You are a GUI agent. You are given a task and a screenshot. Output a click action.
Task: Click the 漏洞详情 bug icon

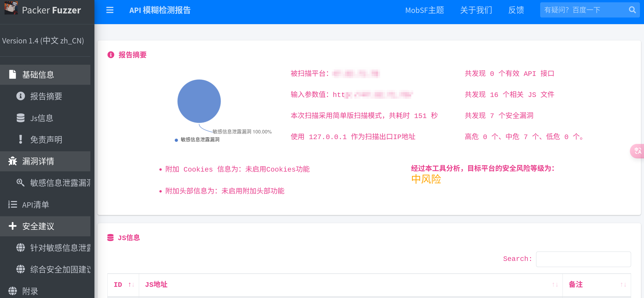click(12, 161)
